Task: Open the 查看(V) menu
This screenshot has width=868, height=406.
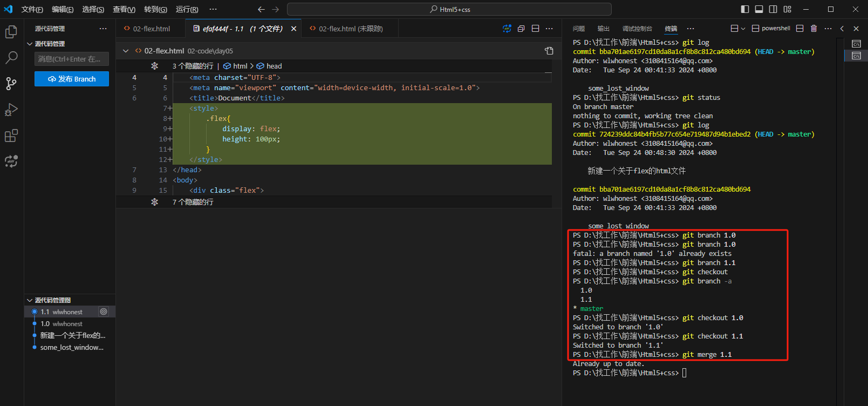Action: (x=124, y=9)
